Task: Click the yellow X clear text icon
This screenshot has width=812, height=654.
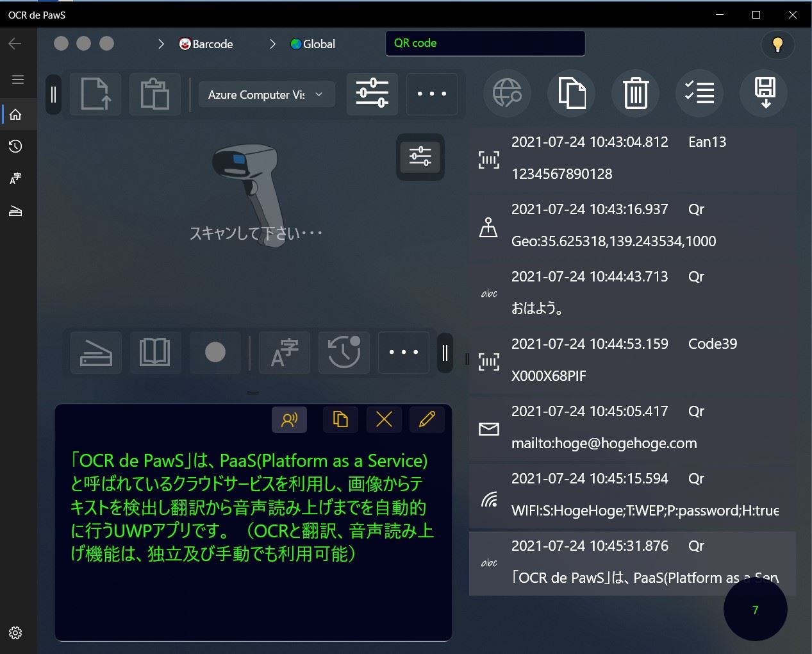Action: [384, 420]
